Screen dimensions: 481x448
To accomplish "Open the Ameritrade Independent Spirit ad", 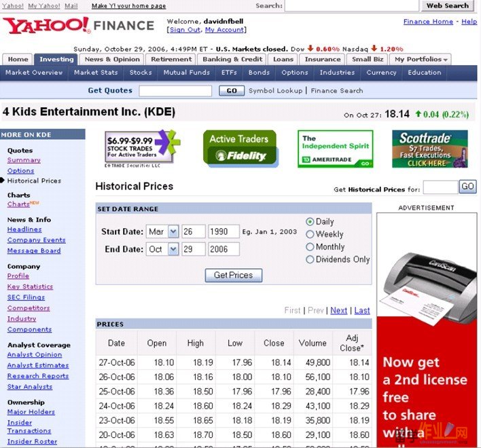I will click(336, 149).
